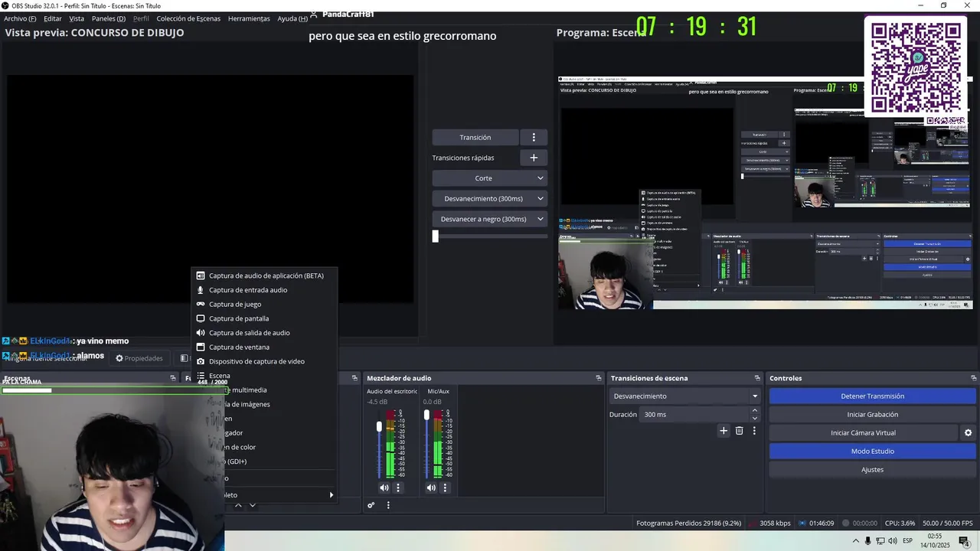This screenshot has width=980, height=551.
Task: Open virtual camera settings gear
Action: pyautogui.click(x=969, y=433)
